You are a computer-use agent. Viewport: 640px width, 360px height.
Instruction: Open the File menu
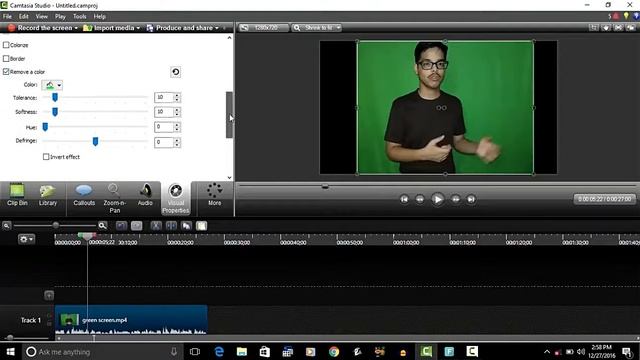tap(7, 16)
